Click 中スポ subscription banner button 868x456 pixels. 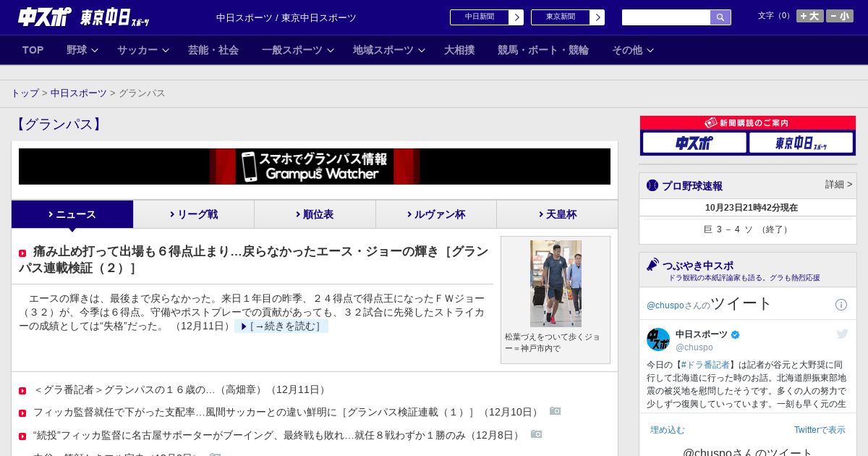coord(694,143)
